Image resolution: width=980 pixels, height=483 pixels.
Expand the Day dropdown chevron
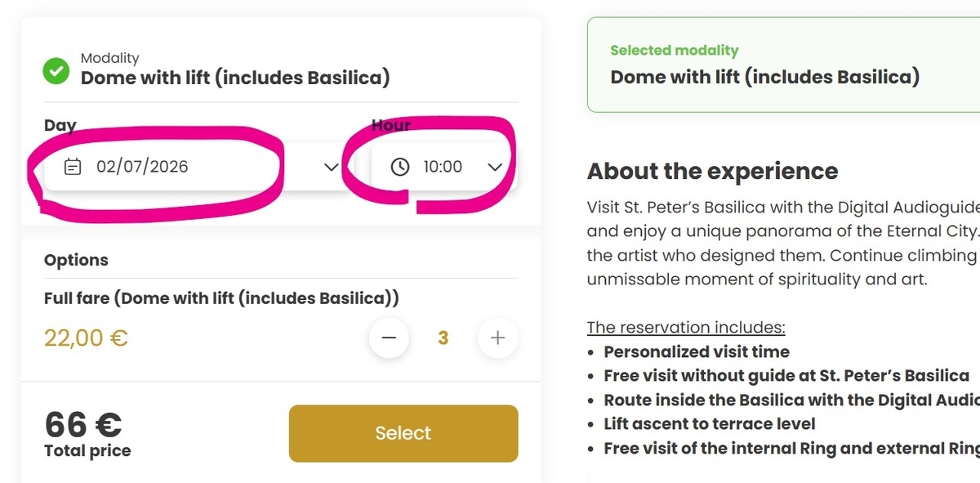331,167
